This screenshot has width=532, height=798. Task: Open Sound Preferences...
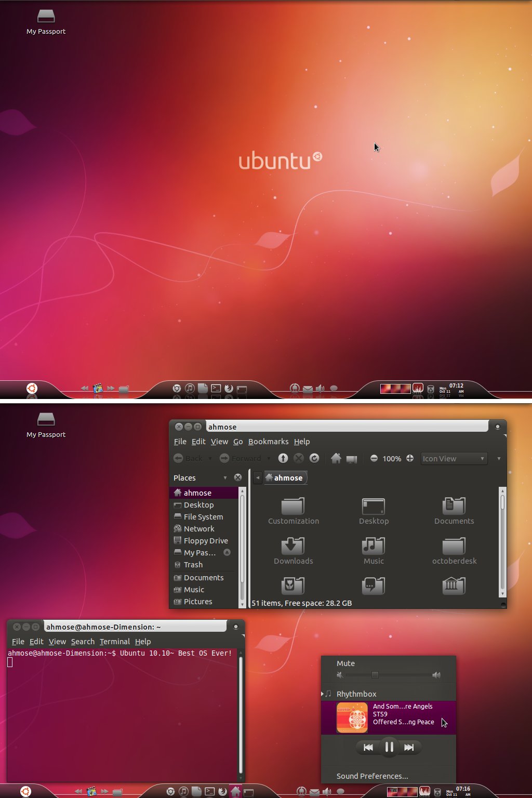pos(372,776)
